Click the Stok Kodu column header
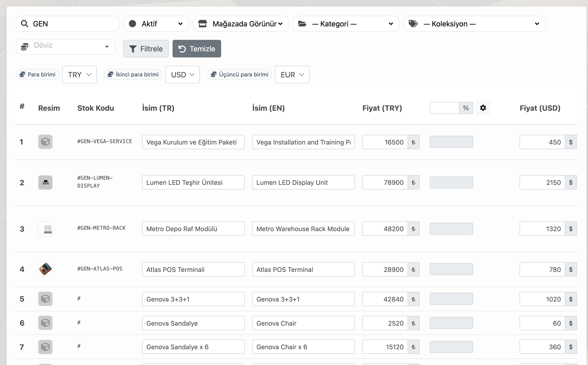Viewport: 588px width, 365px height. click(x=96, y=108)
